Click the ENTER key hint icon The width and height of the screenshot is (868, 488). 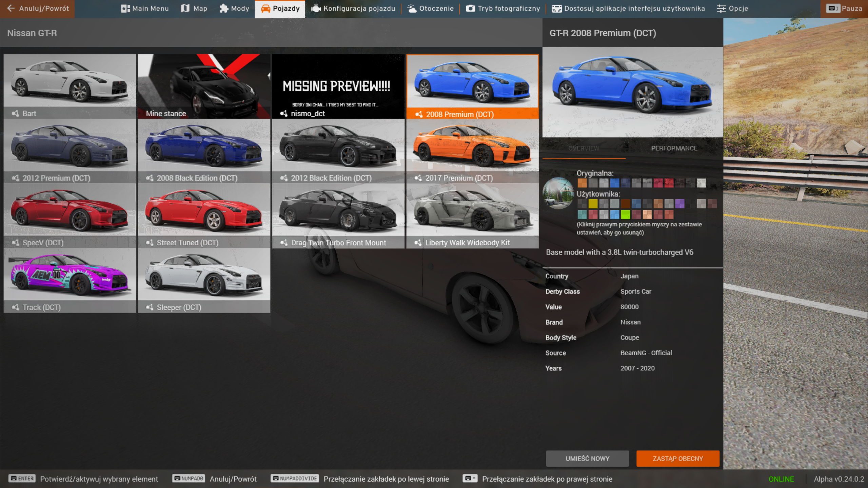pos(22,479)
